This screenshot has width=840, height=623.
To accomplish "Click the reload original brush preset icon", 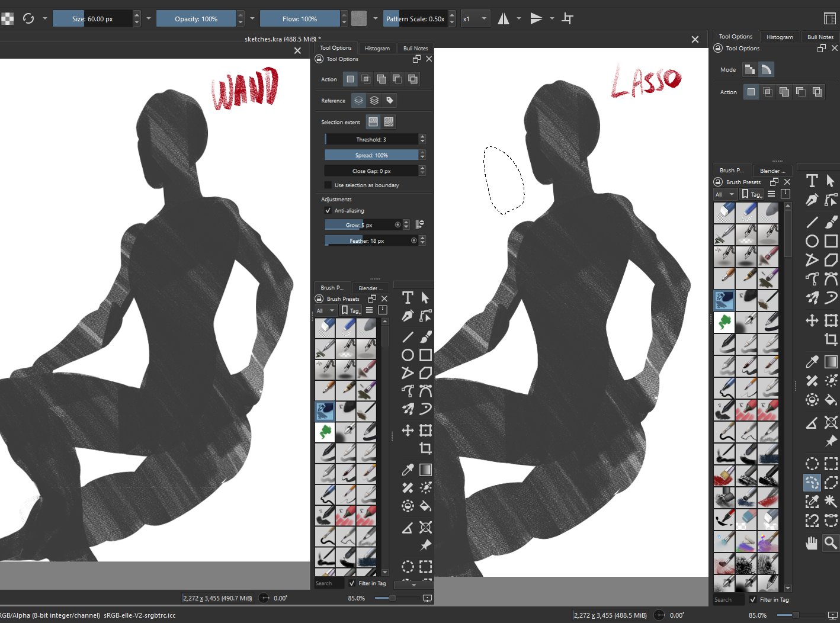I will point(28,18).
